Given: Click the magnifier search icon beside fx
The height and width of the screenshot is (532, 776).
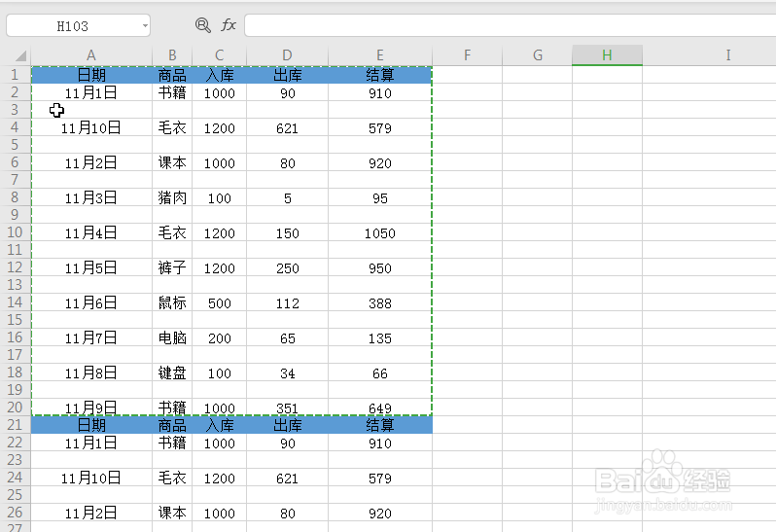Looking at the screenshot, I should click(x=203, y=25).
